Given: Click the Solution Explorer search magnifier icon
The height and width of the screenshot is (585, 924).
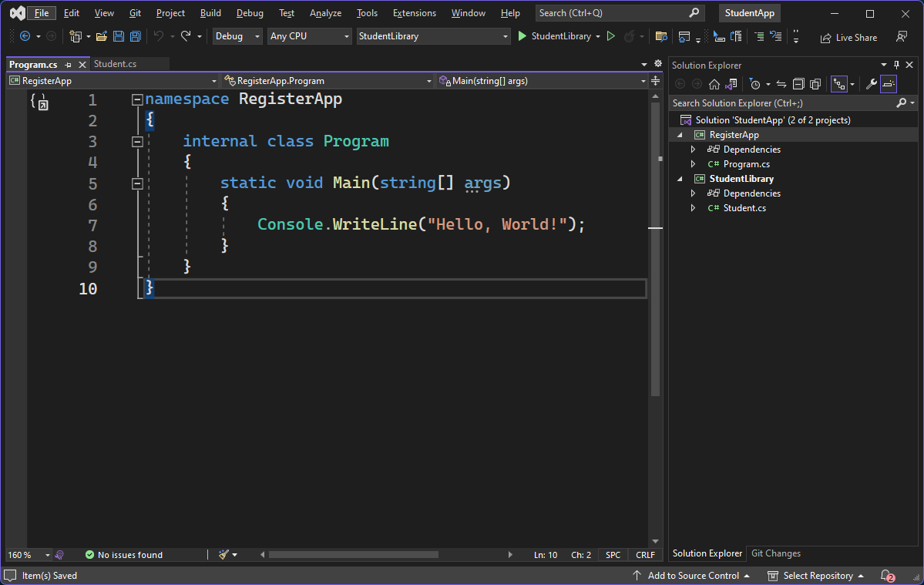Looking at the screenshot, I should [902, 103].
